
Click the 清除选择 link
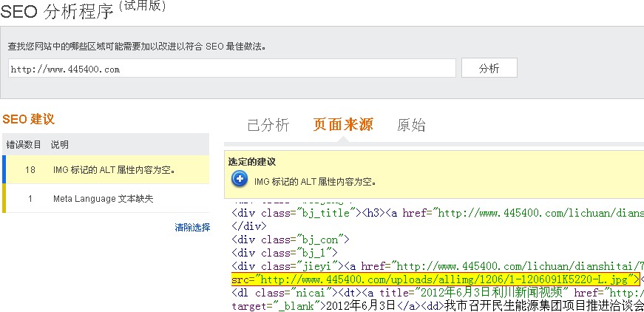point(192,227)
